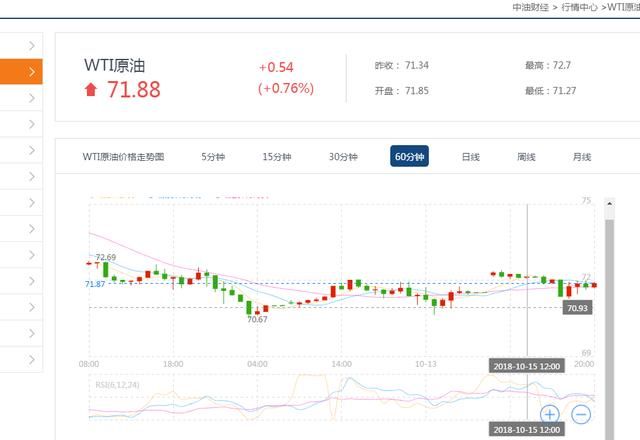The image size is (640, 440).
Task: Select the 5分钟 chart tab
Action: 213,157
